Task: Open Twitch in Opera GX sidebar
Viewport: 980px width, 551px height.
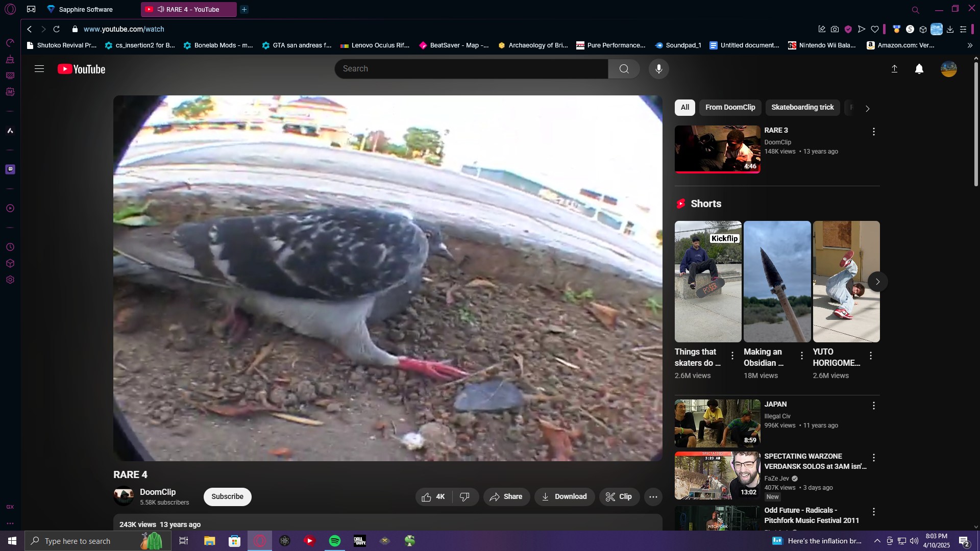Action: [x=10, y=169]
